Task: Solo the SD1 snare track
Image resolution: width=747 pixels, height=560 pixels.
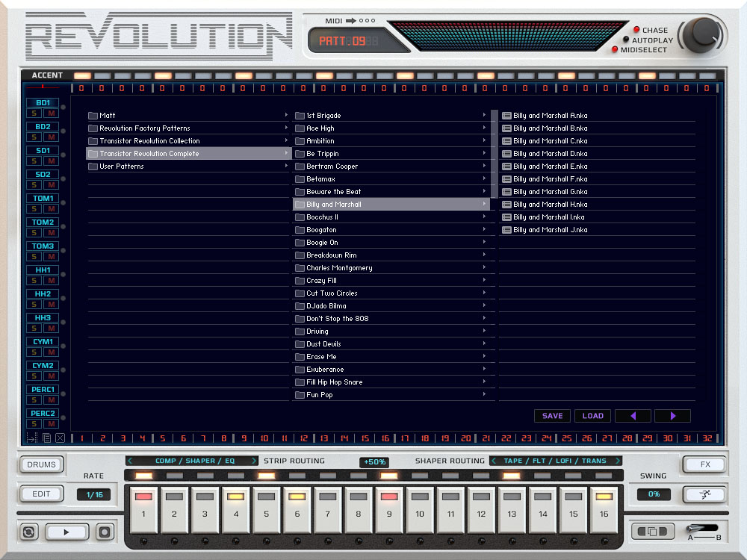Action: click(34, 160)
